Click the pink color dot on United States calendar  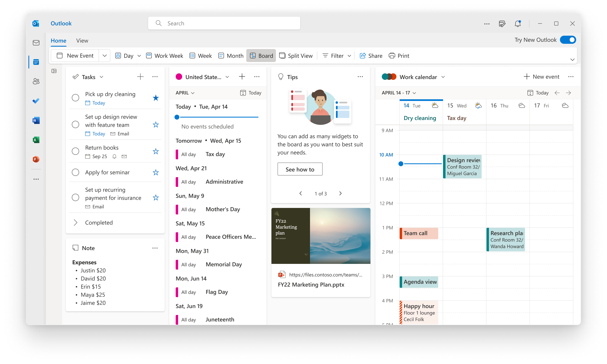coord(179,77)
